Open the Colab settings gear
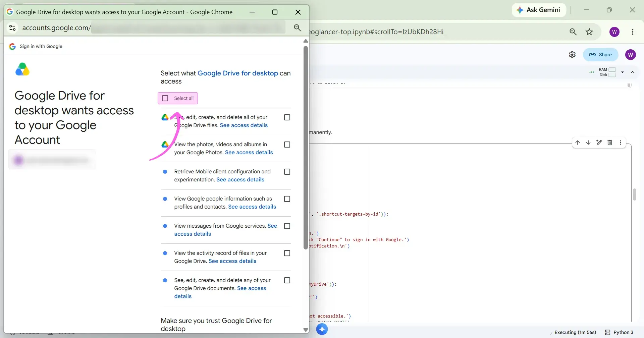 [x=572, y=55]
